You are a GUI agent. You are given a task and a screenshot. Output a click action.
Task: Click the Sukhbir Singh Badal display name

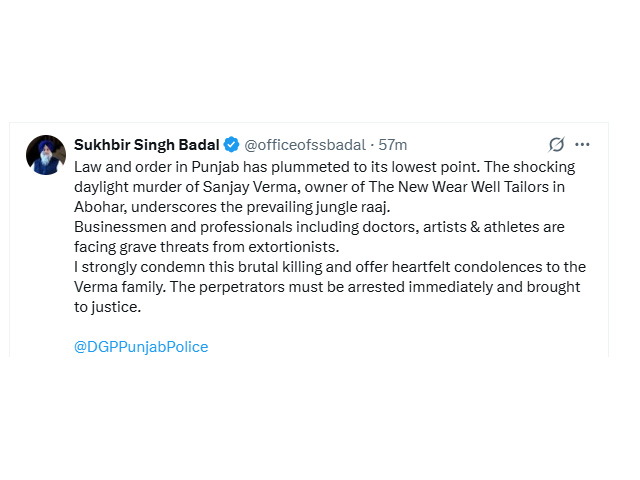147,144
